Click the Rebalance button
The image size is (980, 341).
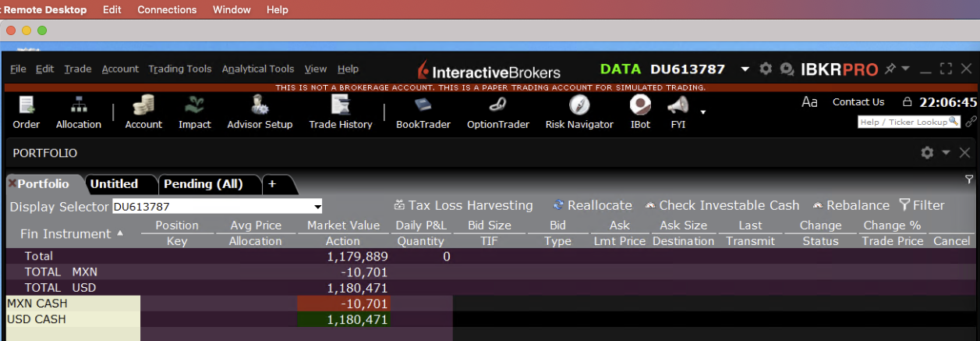tap(851, 205)
